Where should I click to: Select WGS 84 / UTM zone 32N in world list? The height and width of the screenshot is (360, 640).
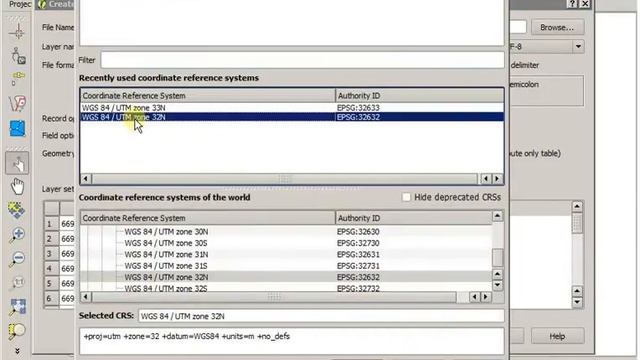pyautogui.click(x=166, y=278)
